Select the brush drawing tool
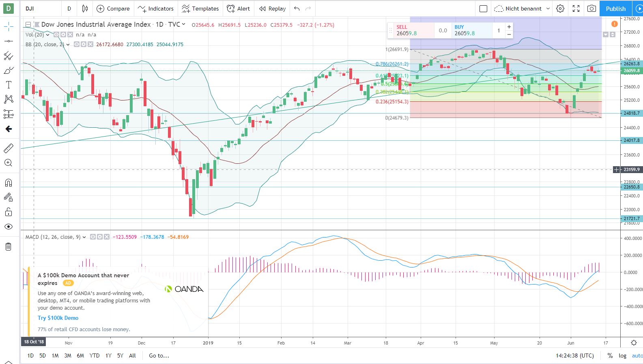Image resolution: width=643 pixels, height=364 pixels. coord(9,71)
